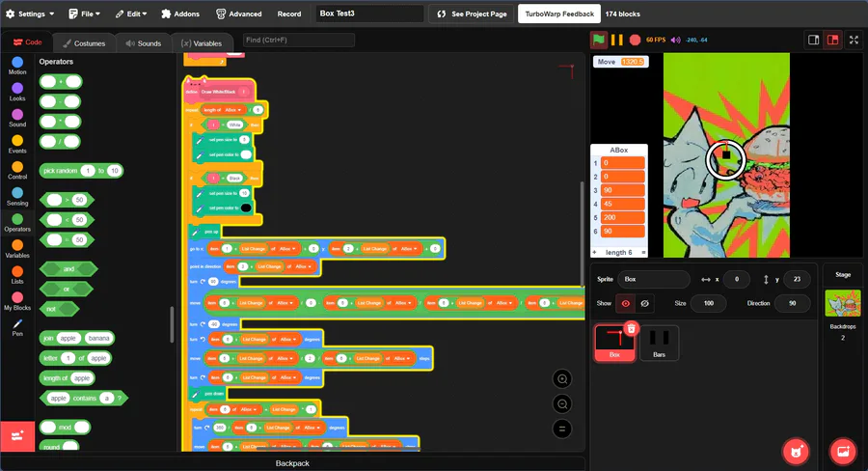Image resolution: width=868 pixels, height=471 pixels.
Task: Select the My Blocks category
Action: tap(17, 301)
